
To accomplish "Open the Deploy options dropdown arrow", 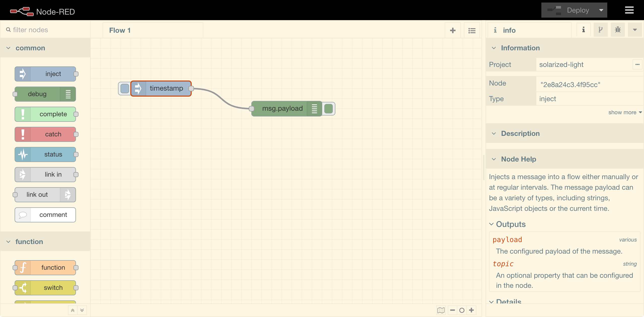I will coord(601,10).
